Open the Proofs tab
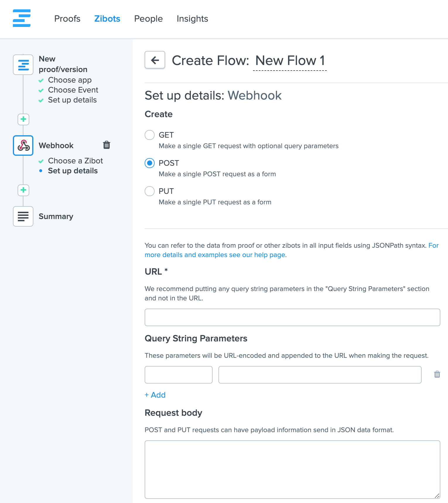The width and height of the screenshot is (448, 503). click(67, 19)
